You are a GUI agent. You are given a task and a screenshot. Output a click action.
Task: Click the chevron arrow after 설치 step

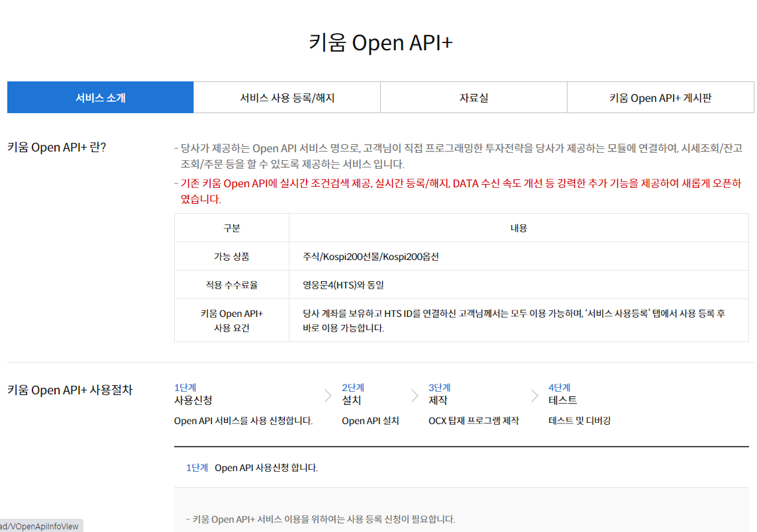click(415, 396)
